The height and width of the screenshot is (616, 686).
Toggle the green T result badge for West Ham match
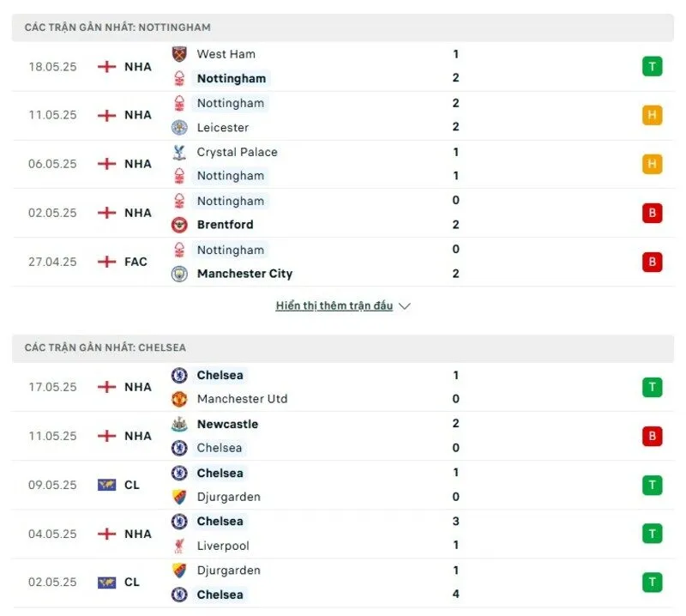653,66
